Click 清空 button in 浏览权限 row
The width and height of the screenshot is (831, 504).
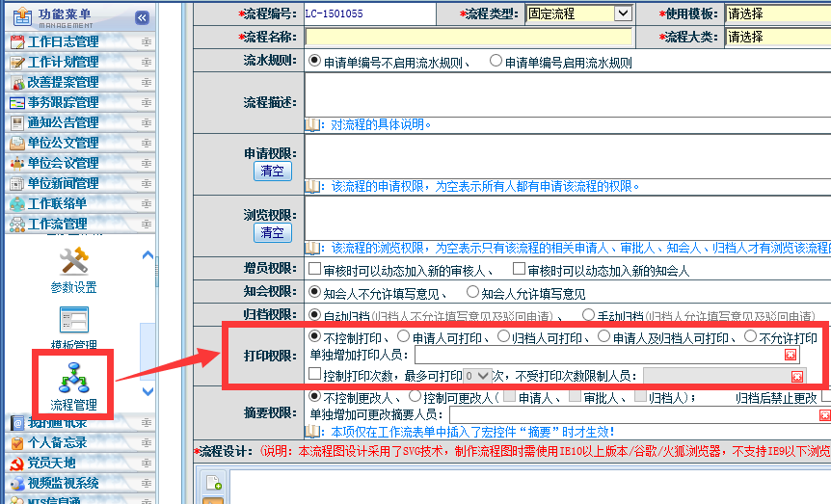coord(273,232)
